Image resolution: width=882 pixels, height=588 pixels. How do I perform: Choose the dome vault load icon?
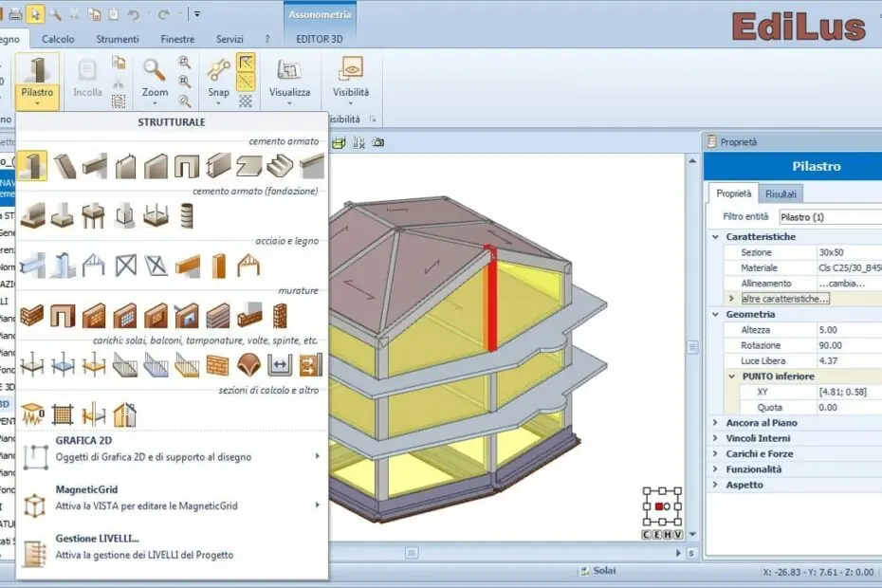pyautogui.click(x=248, y=364)
